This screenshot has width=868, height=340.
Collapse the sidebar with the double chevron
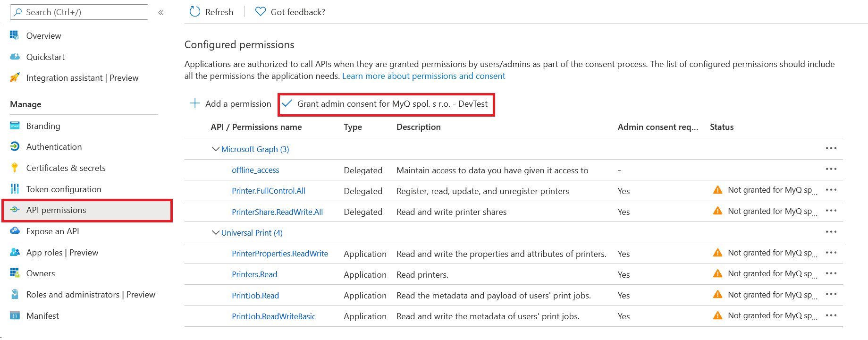[161, 12]
